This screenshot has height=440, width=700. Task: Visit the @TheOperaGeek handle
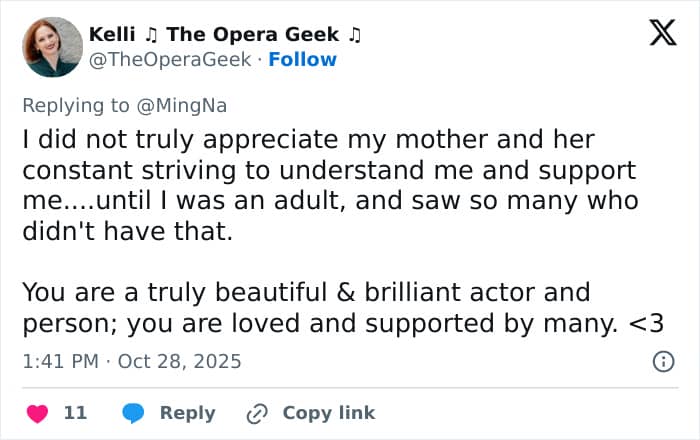pyautogui.click(x=170, y=60)
